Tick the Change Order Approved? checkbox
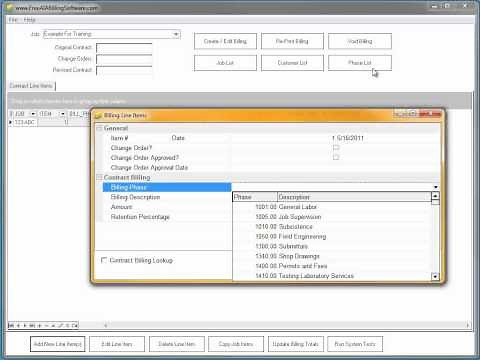 (336, 157)
